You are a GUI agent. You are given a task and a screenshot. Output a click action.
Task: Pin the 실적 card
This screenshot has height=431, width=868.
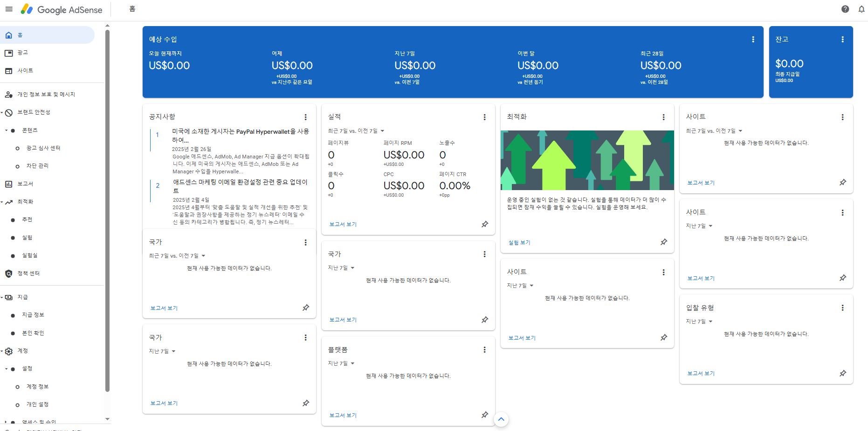[x=485, y=224]
